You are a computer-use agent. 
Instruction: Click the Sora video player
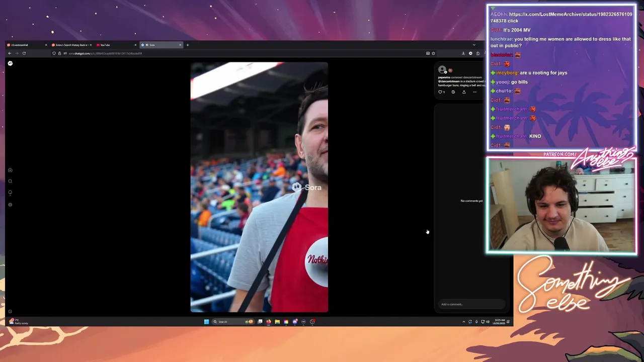pos(259,187)
